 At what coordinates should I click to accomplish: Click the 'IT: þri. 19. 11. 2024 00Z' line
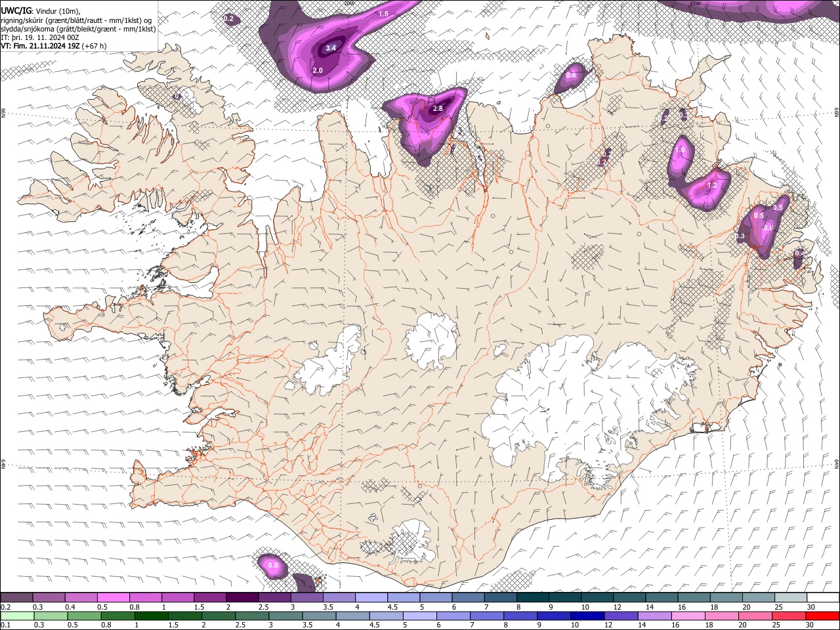[x=40, y=37]
